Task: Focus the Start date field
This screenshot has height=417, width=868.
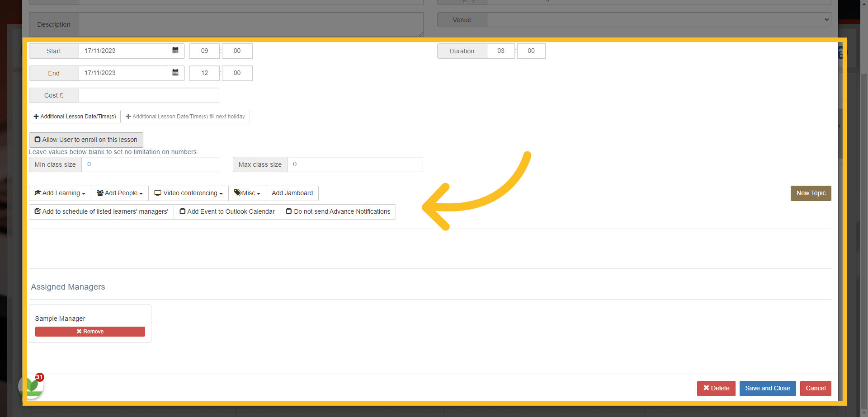Action: pyautogui.click(x=123, y=51)
